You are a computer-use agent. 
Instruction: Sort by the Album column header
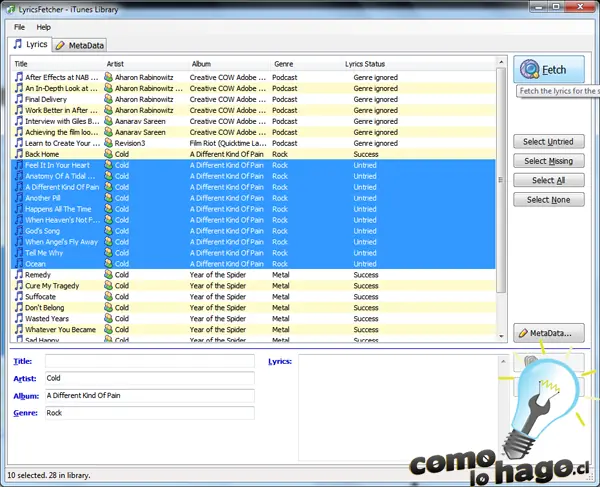201,64
